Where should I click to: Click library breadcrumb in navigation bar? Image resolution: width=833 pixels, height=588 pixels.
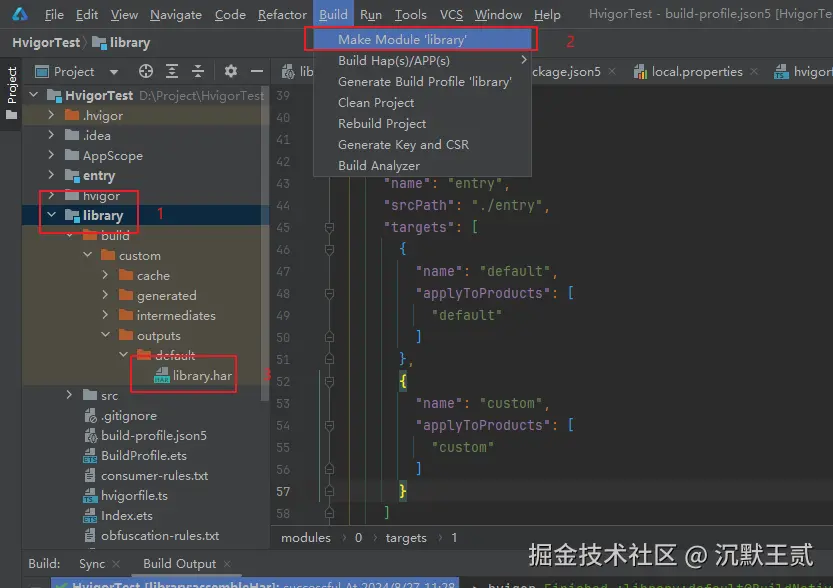(x=121, y=42)
